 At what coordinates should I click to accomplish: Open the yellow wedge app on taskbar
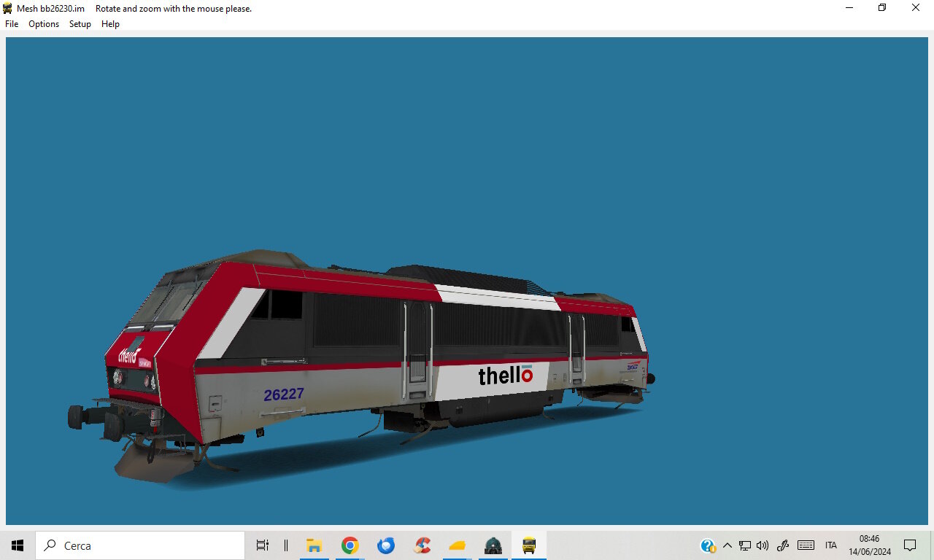[458, 545]
